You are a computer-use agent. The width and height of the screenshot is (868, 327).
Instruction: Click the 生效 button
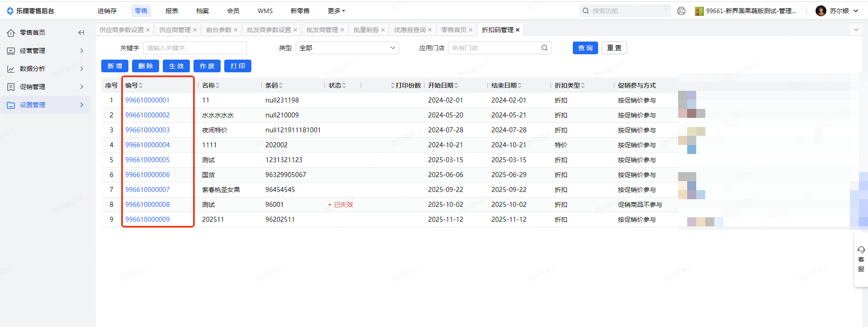coord(176,66)
